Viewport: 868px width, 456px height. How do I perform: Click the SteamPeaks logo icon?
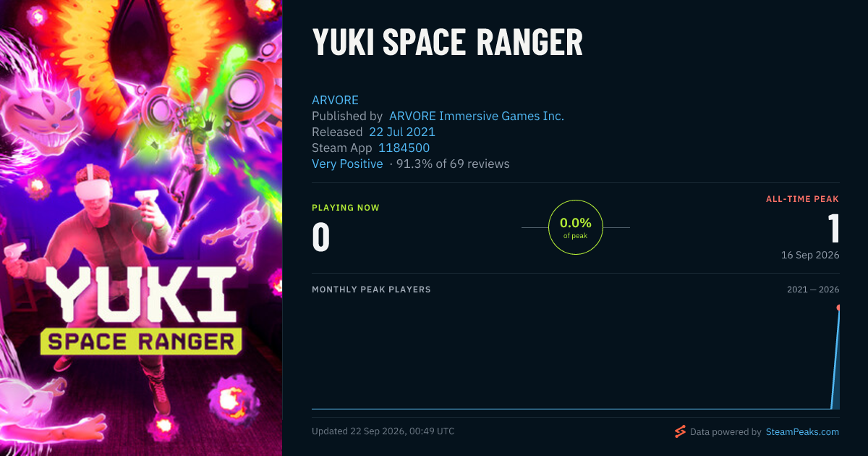[x=680, y=432]
